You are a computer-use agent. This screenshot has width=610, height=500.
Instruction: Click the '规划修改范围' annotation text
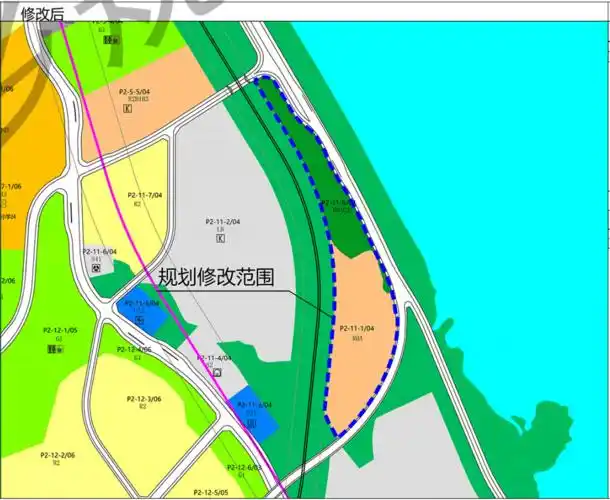point(216,277)
